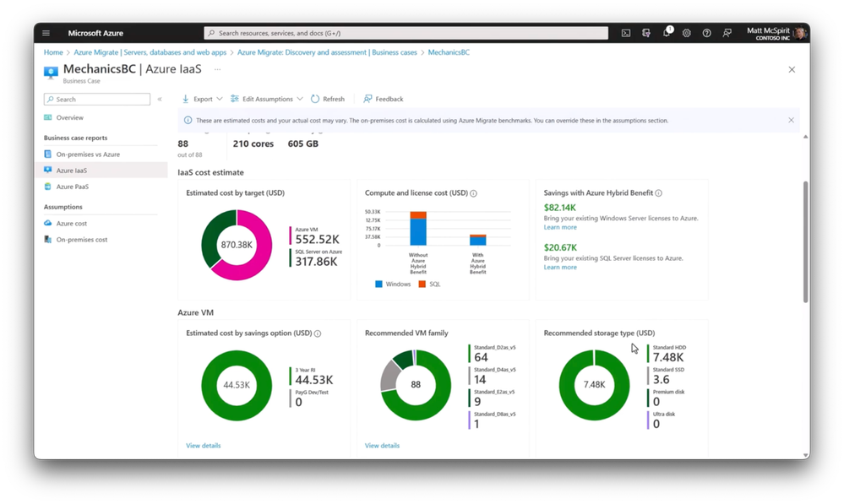Click the Feedback toolbar button
This screenshot has width=844, height=504.
(x=384, y=99)
